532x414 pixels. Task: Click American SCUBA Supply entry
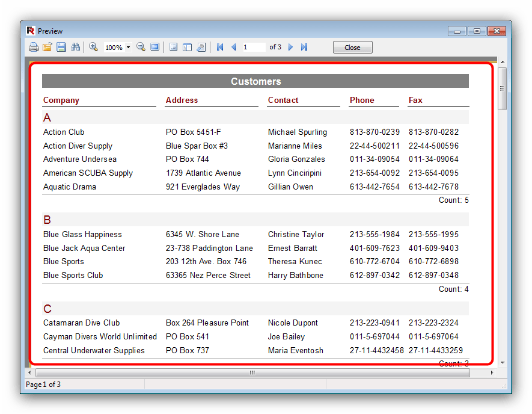(88, 173)
